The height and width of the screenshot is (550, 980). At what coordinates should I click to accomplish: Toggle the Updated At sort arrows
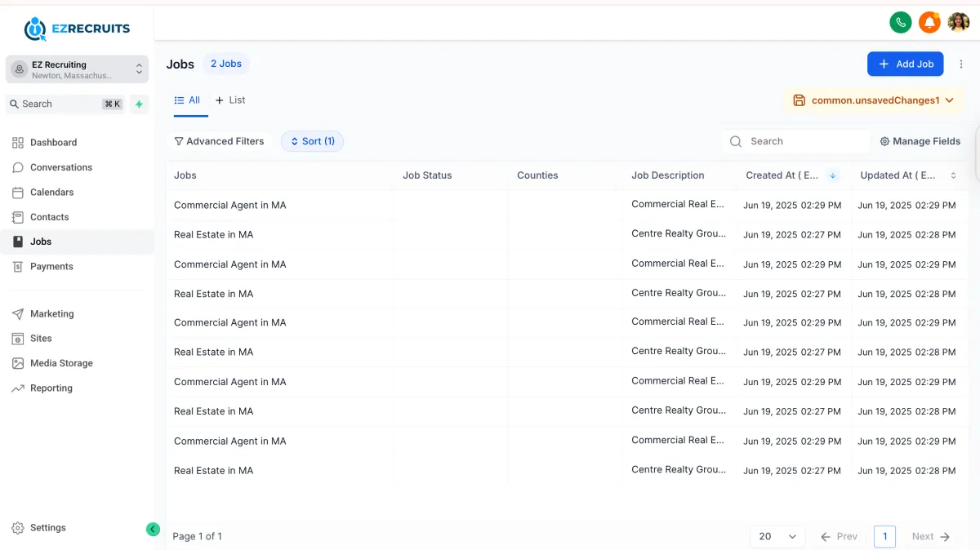[953, 175]
